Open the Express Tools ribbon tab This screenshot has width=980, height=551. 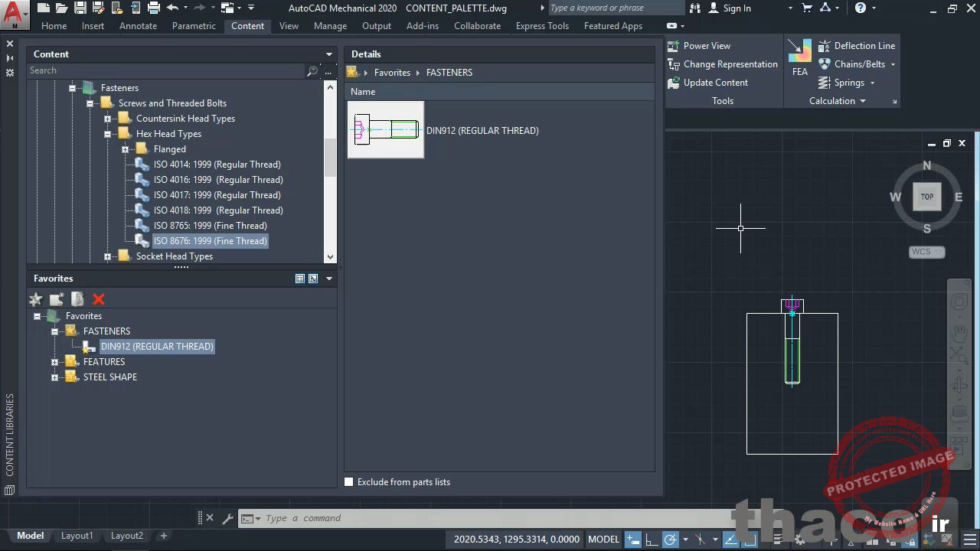point(542,25)
